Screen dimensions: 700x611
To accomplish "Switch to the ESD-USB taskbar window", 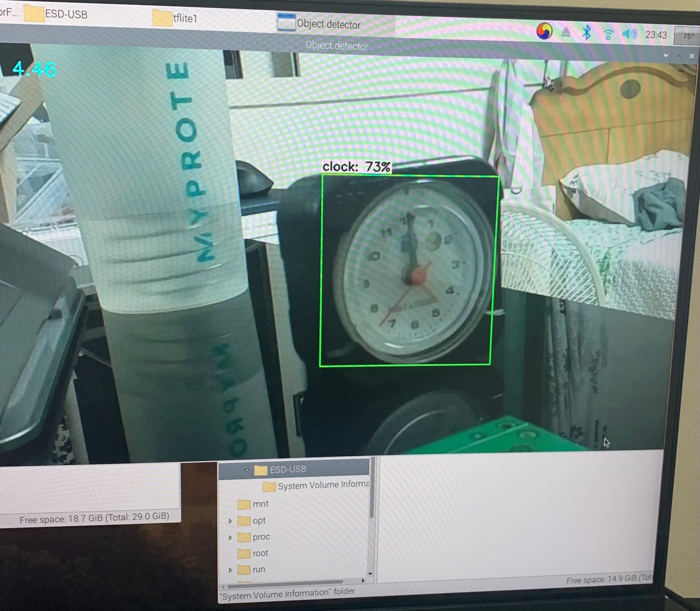I will click(x=56, y=14).
